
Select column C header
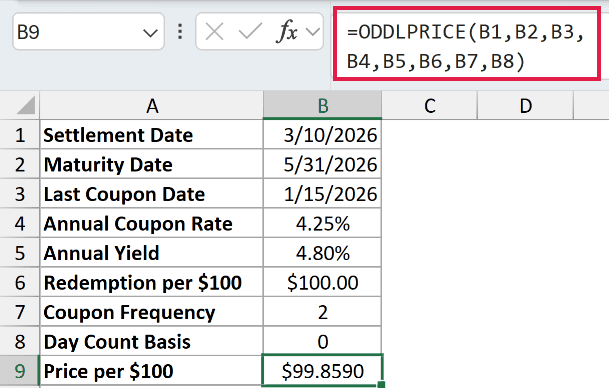pyautogui.click(x=430, y=106)
